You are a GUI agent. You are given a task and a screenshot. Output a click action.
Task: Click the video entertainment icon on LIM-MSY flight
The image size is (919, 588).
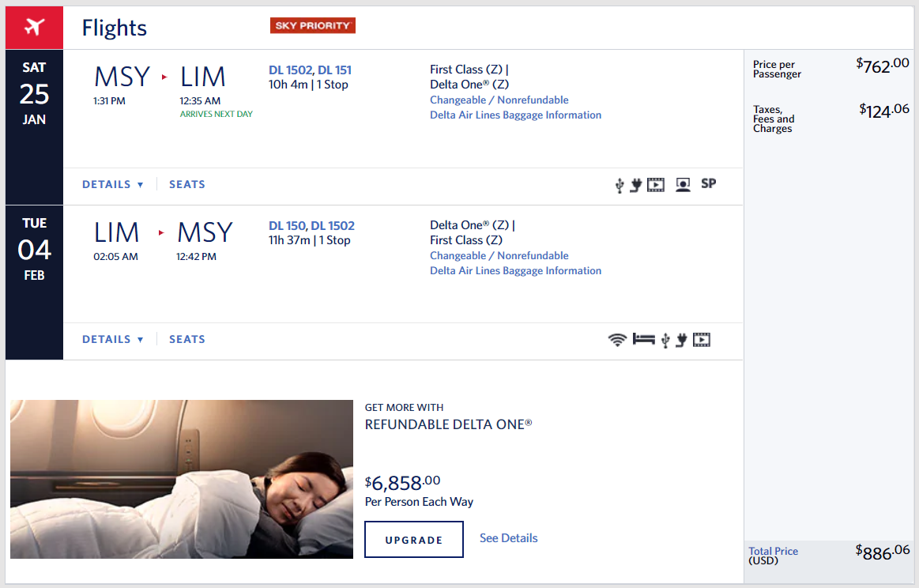[x=702, y=340]
